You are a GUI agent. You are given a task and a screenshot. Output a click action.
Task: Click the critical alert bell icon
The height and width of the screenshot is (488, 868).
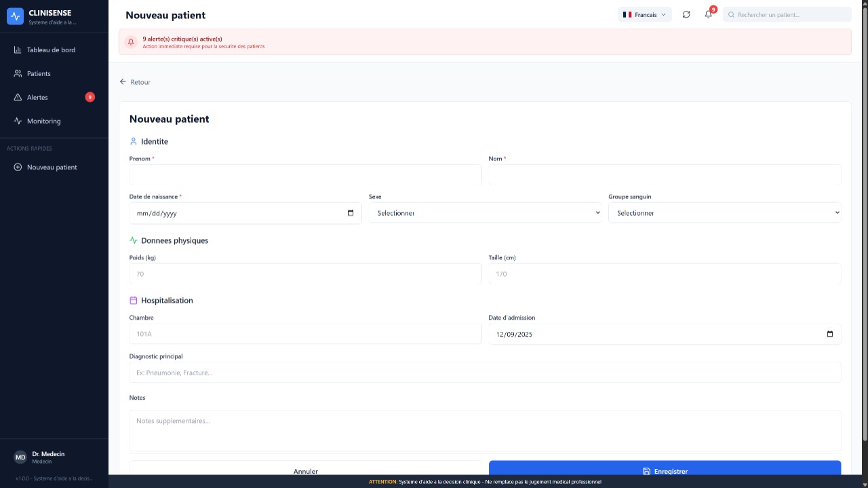click(x=131, y=42)
